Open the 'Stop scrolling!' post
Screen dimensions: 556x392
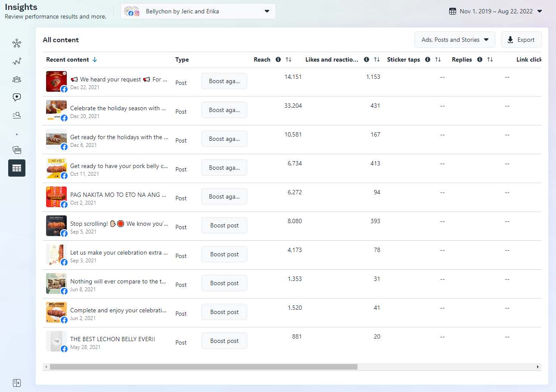click(x=119, y=224)
